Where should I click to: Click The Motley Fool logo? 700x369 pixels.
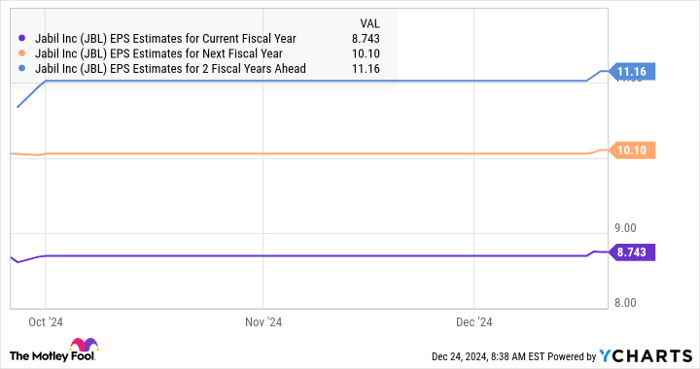tap(53, 350)
